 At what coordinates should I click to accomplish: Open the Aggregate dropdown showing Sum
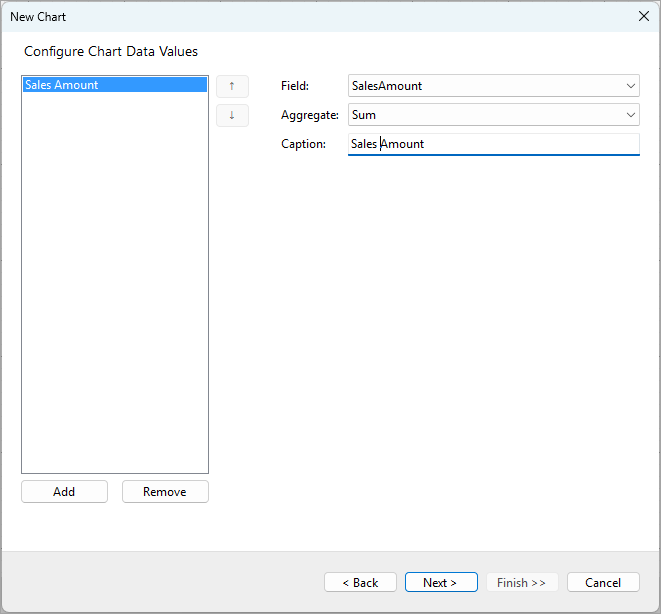(x=494, y=115)
